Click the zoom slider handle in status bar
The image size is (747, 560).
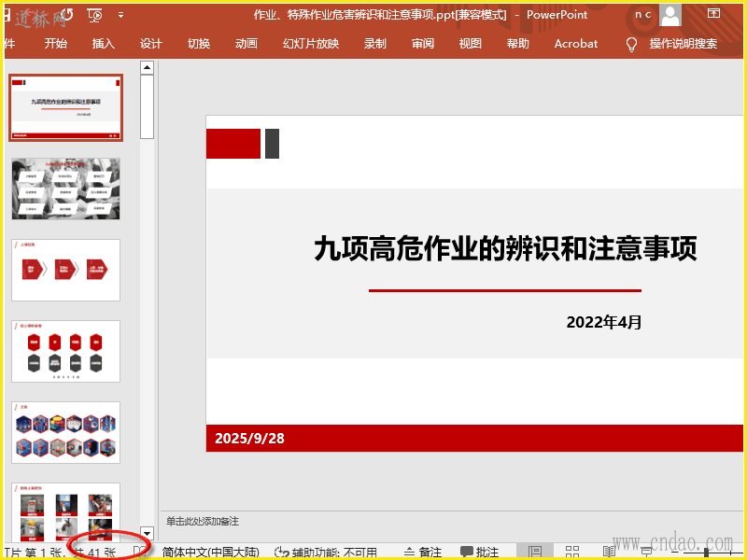coord(707,553)
